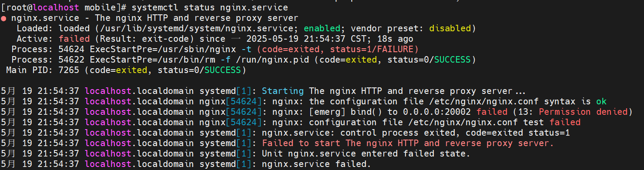Click Main PID number 7265

pyautogui.click(x=69, y=70)
